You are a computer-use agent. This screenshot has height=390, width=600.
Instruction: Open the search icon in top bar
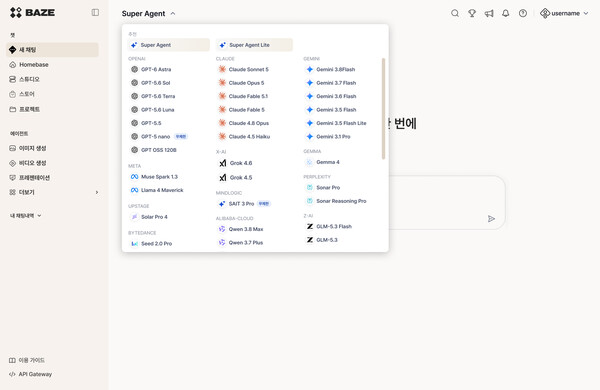coord(455,13)
